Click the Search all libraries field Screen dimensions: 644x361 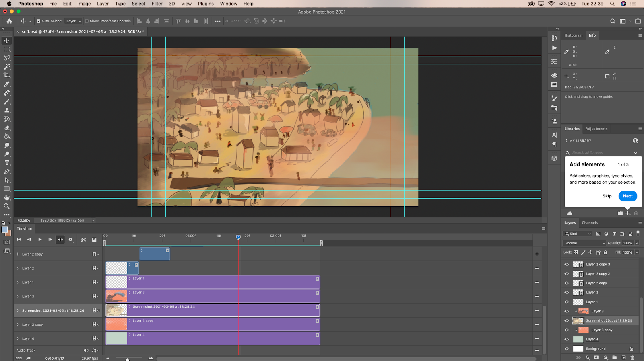click(x=601, y=153)
